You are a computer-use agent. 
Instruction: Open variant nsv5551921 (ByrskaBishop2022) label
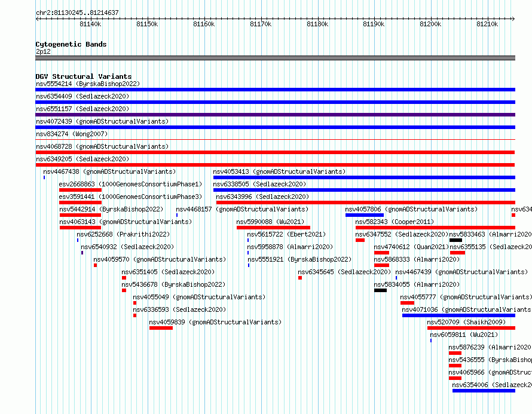299,259
